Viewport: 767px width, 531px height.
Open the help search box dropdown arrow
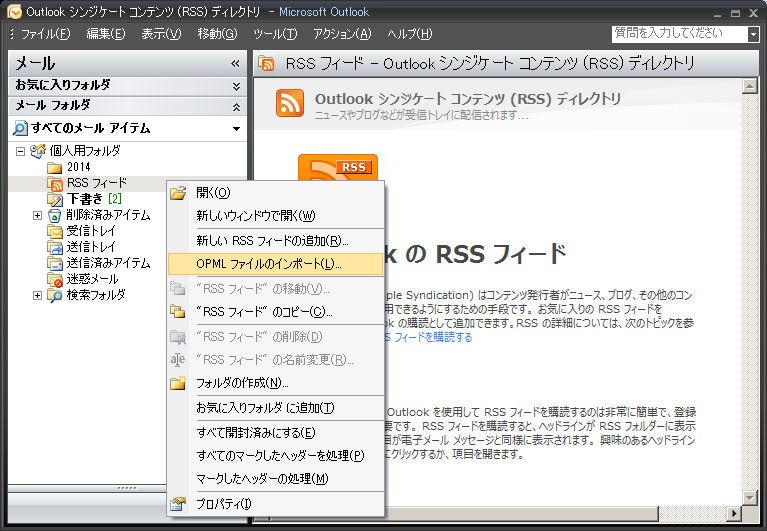click(753, 34)
